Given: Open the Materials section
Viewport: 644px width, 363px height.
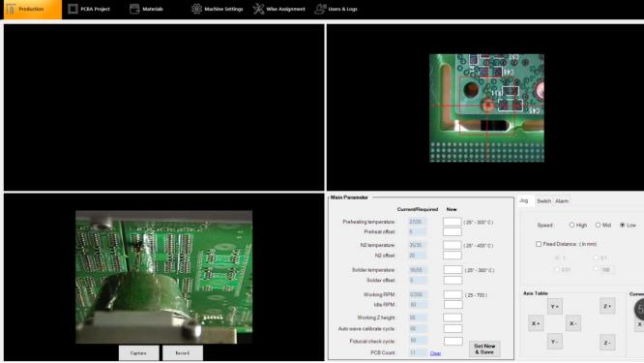Looking at the screenshot, I should click(146, 9).
